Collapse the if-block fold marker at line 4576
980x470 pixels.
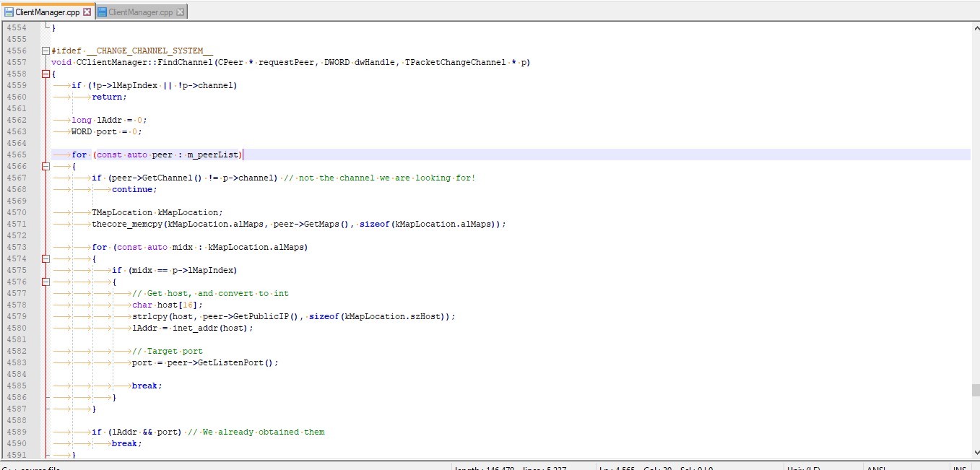pos(46,282)
